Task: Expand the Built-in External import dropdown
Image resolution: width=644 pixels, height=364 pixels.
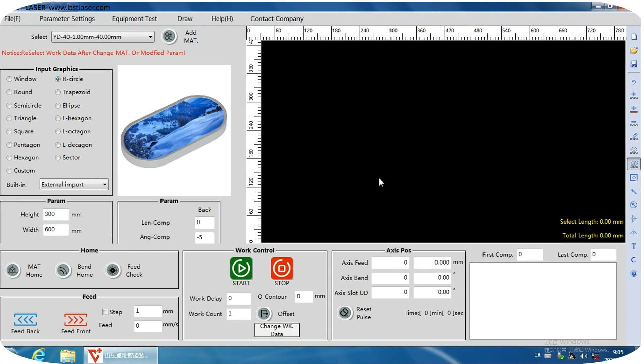Action: click(105, 185)
